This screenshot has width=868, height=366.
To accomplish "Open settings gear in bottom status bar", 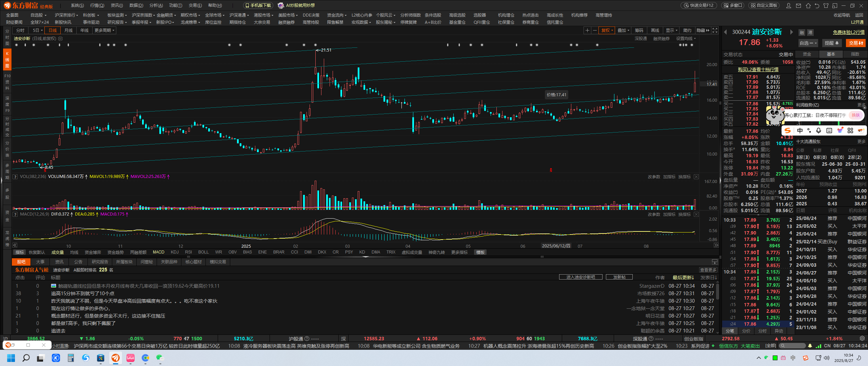I will click(862, 338).
